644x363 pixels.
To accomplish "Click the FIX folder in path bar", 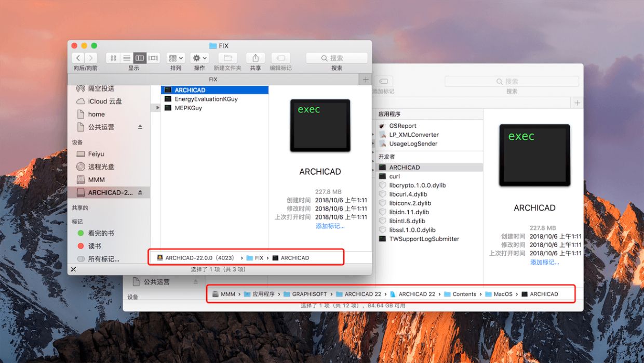I will [x=254, y=258].
